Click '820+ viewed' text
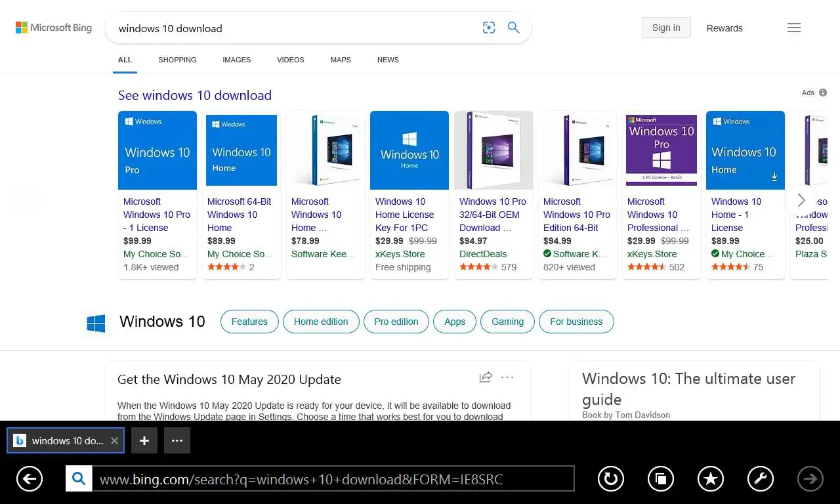The image size is (840, 504). 569,267
